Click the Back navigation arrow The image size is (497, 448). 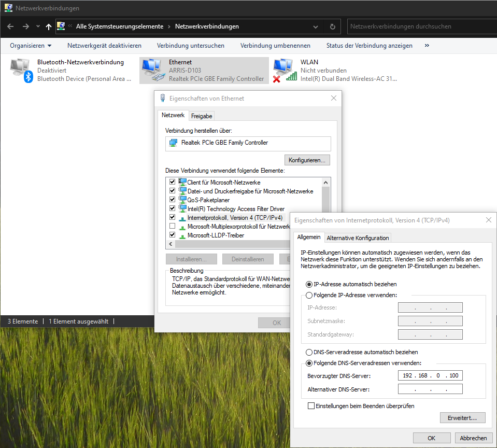11,26
